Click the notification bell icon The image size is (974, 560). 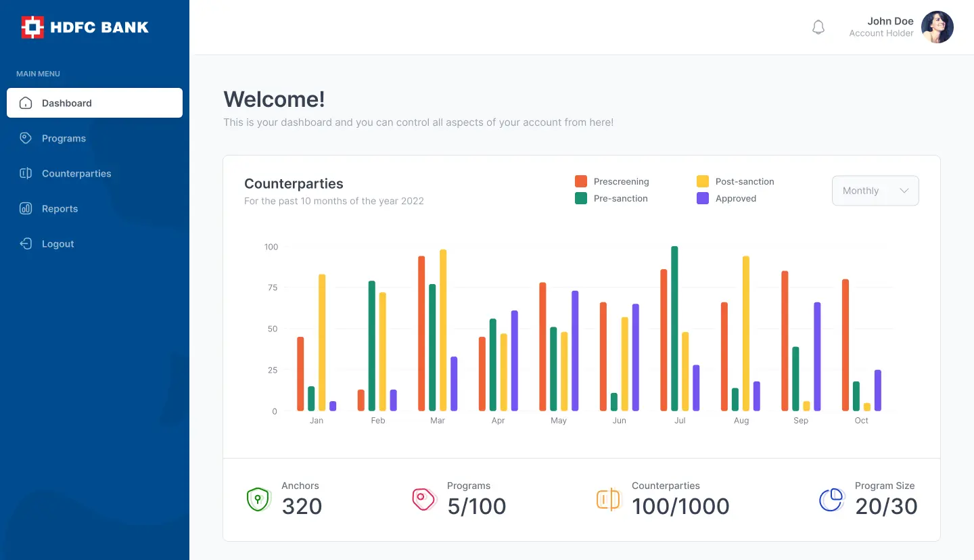click(818, 28)
